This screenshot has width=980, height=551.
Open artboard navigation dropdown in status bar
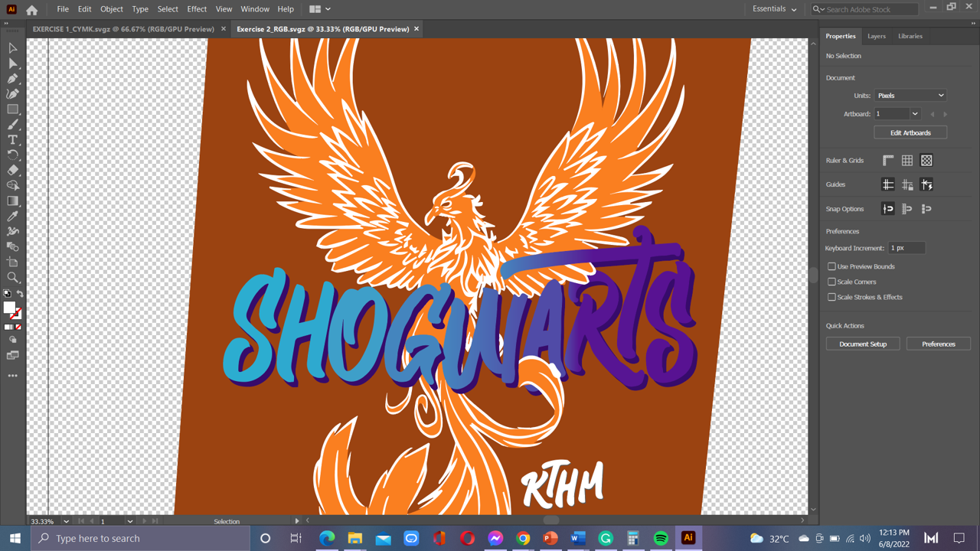pyautogui.click(x=130, y=521)
